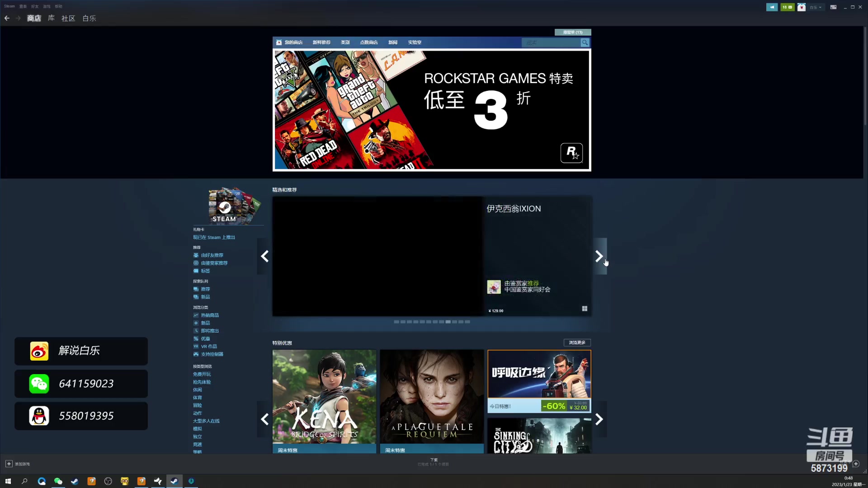The height and width of the screenshot is (488, 868).
Task: Click the 支持控制器 controller icon
Action: click(x=196, y=354)
